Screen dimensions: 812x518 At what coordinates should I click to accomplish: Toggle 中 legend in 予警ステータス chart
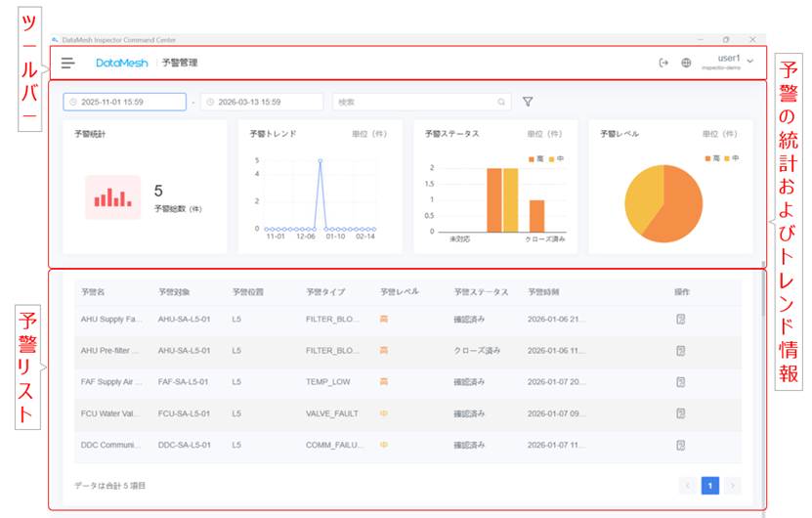point(555,158)
